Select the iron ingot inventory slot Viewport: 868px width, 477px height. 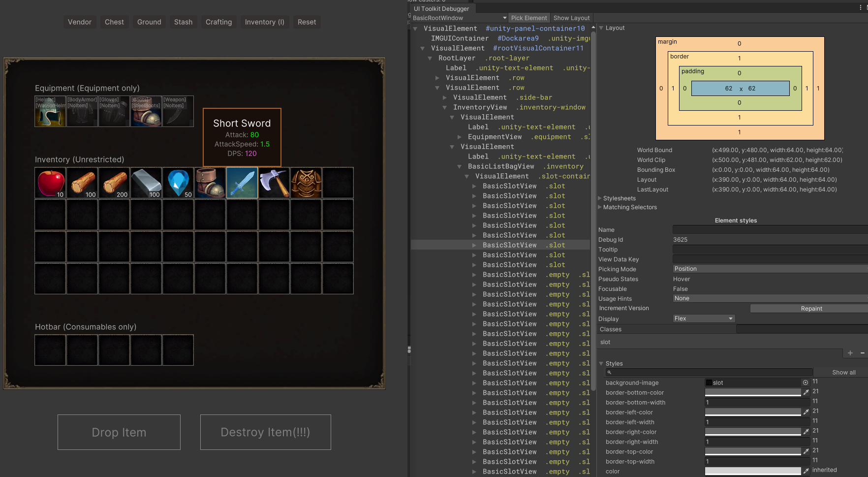pyautogui.click(x=146, y=183)
